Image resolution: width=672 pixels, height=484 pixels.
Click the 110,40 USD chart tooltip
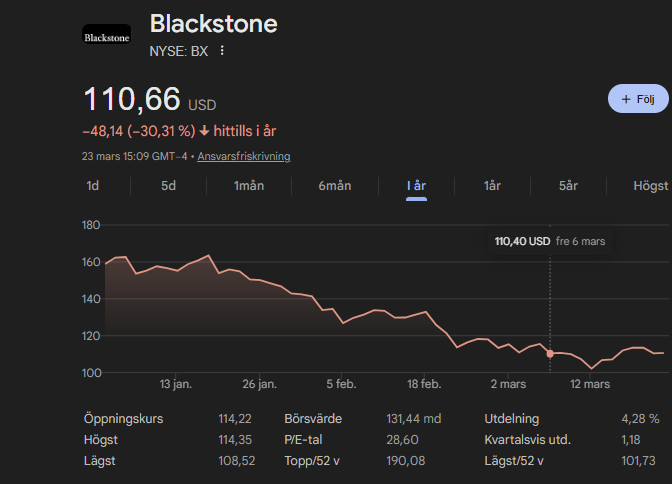(550, 241)
